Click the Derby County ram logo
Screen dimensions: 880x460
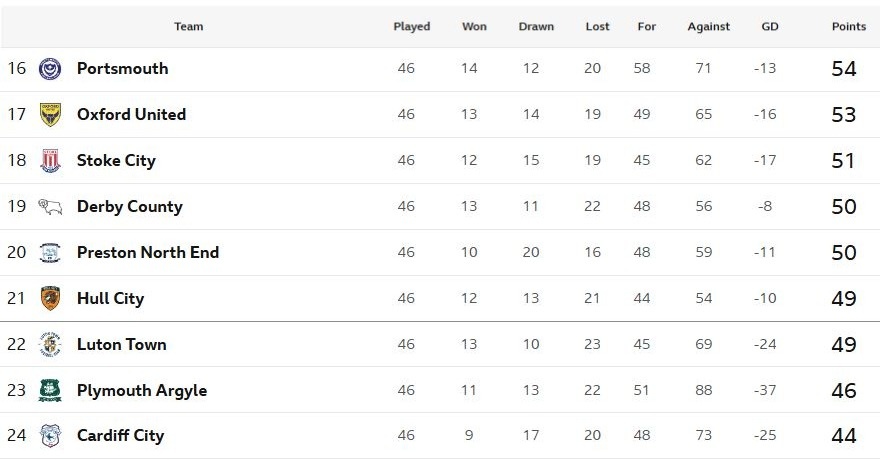point(49,207)
